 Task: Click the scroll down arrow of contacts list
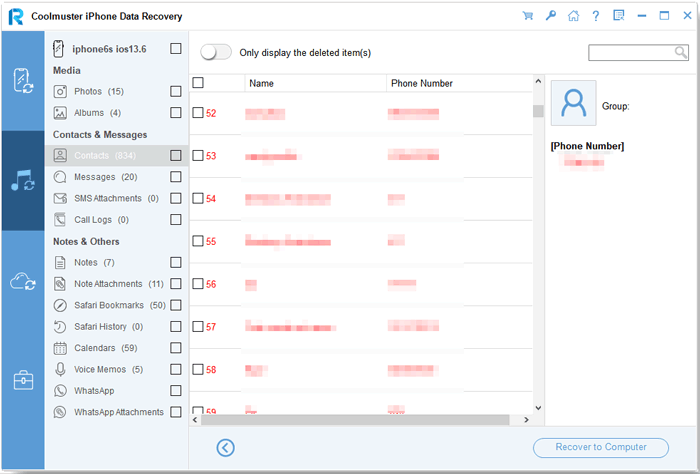[538, 408]
